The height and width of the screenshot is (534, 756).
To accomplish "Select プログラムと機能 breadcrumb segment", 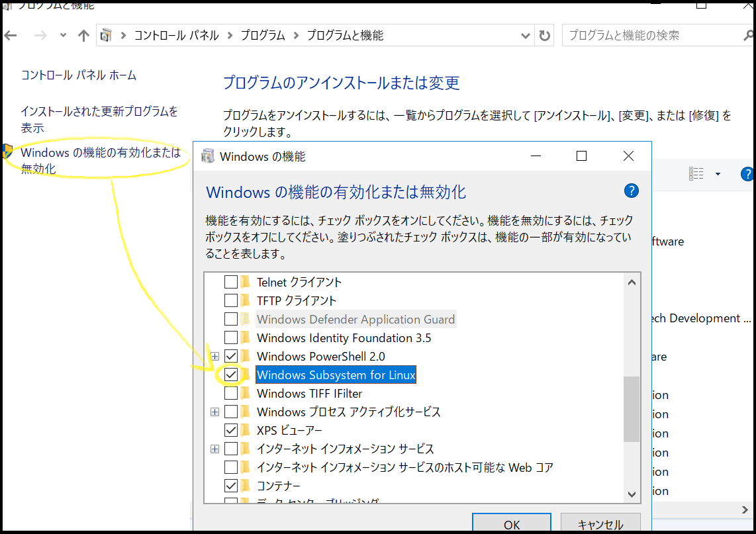I will [345, 36].
